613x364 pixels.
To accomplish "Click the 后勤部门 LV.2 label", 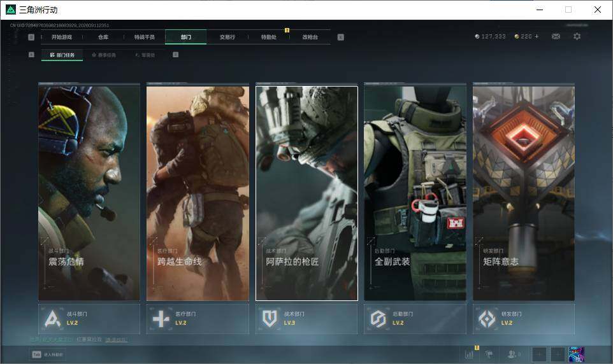I will 398,323.
